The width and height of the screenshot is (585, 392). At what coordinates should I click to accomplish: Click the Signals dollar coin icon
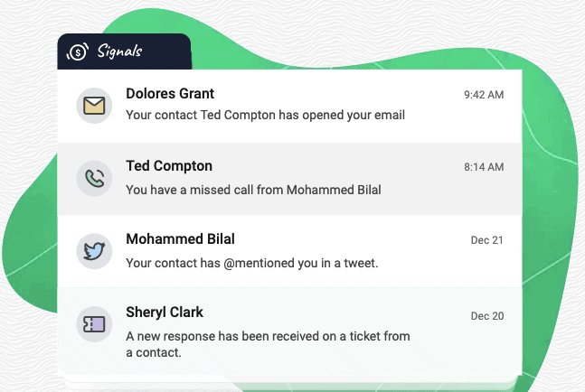coord(77,51)
